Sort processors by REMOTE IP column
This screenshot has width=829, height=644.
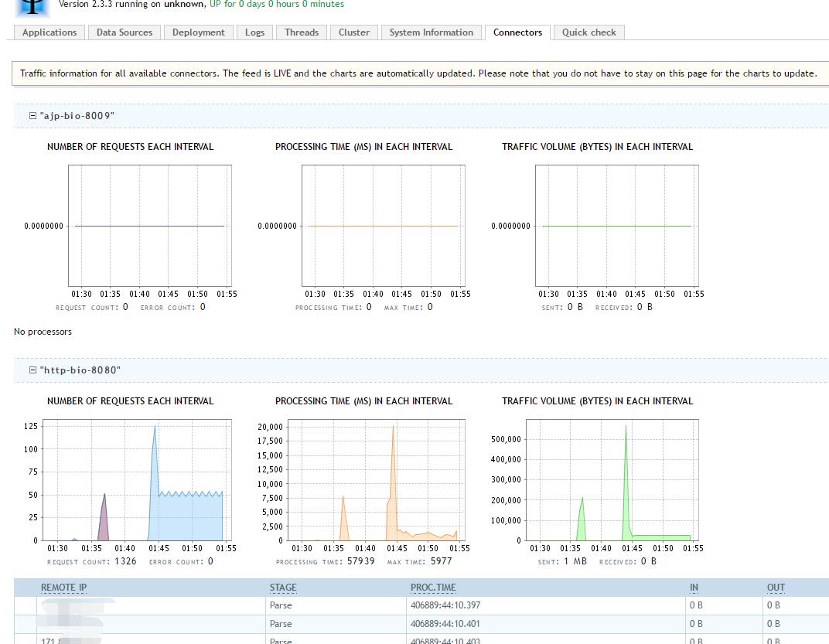pyautogui.click(x=64, y=588)
